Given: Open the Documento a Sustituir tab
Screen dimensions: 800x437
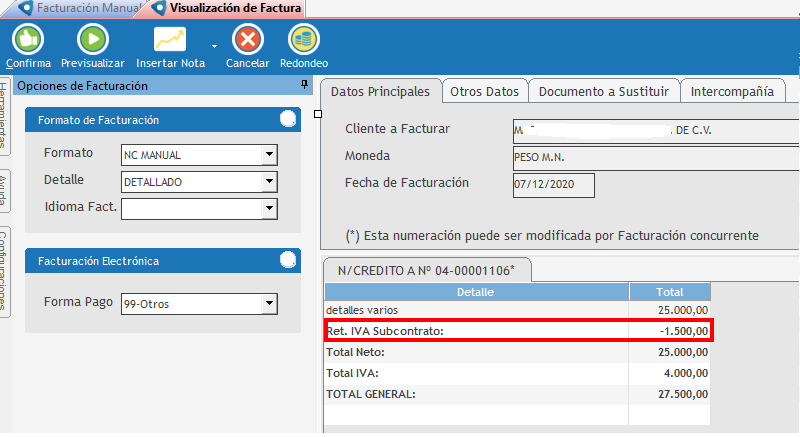Looking at the screenshot, I should [603, 91].
